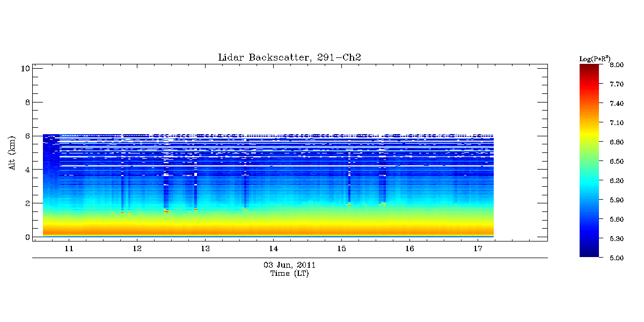Click the x-axis tick label '17'
Viewport: 644px width, 322px height.
(x=478, y=249)
